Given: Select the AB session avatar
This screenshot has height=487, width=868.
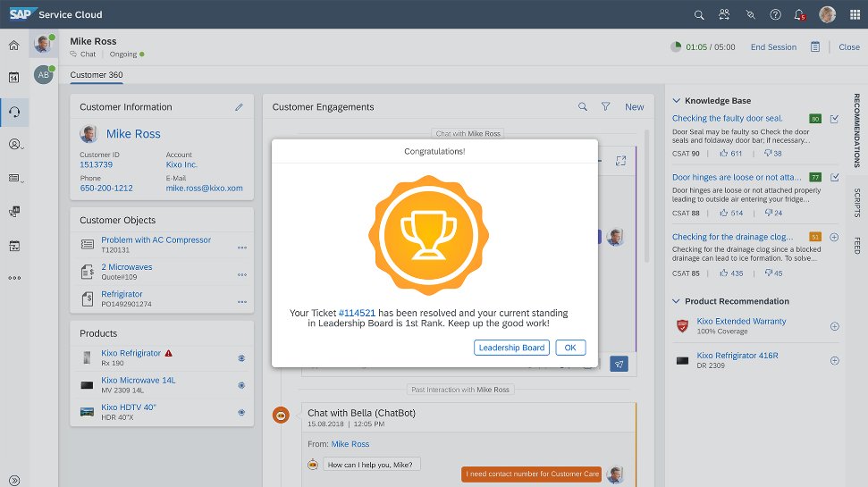Looking at the screenshot, I should 43,75.
